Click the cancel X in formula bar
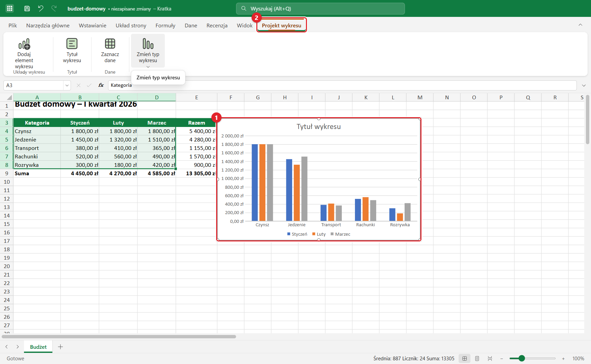The image size is (591, 364). (79, 85)
